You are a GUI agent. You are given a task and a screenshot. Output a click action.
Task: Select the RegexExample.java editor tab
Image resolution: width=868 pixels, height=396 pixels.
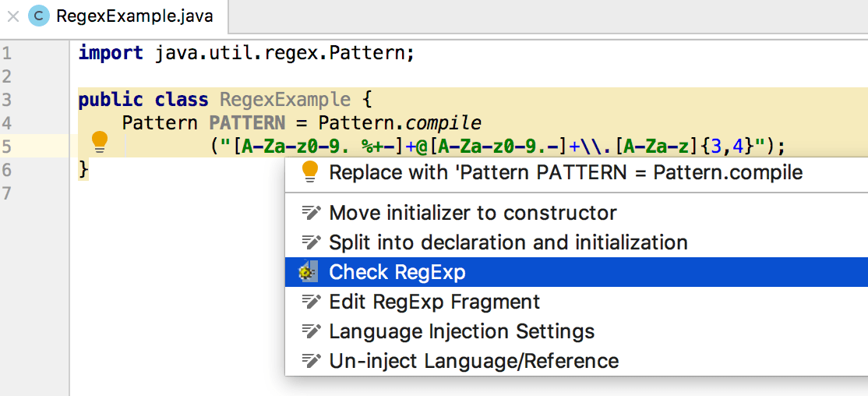coord(114,16)
